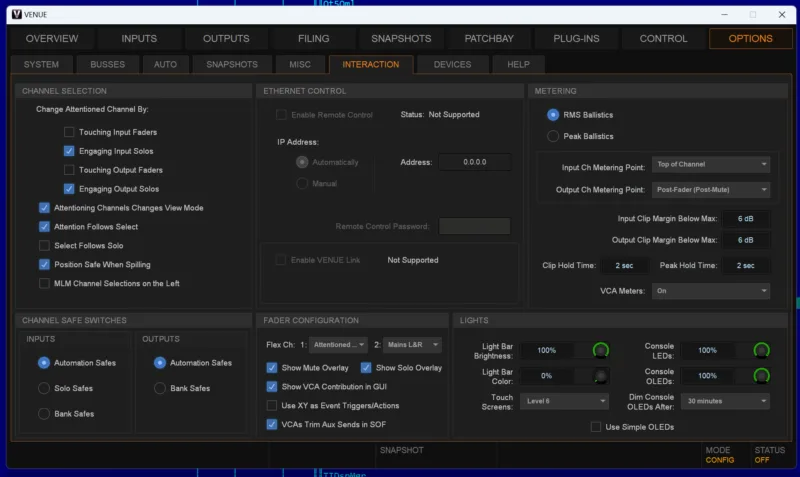Viewport: 800px width, 477px height.
Task: Toggle Attentioning Channels Changes View Mode
Action: click(44, 208)
